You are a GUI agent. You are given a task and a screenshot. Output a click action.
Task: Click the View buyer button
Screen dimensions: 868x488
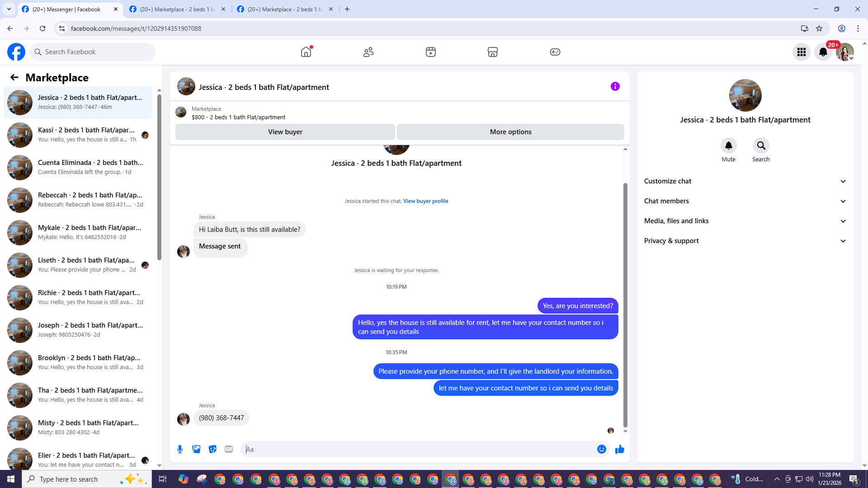pos(285,132)
